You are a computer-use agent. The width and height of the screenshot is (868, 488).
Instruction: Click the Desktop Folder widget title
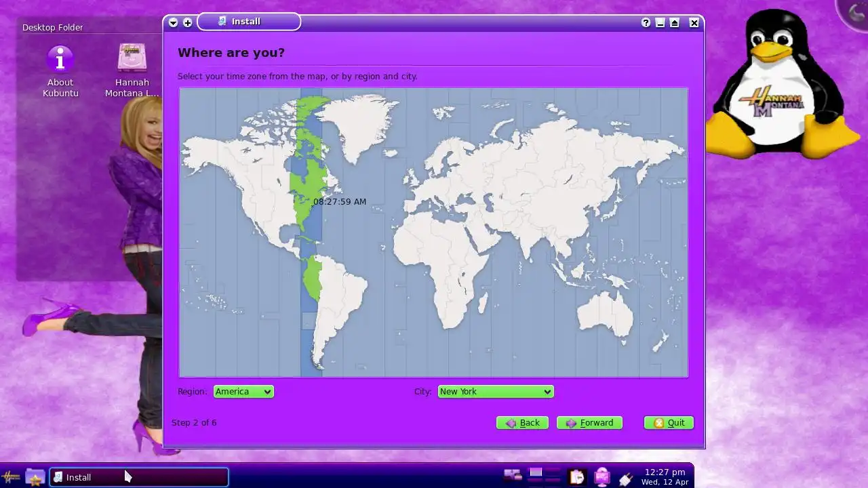click(53, 28)
